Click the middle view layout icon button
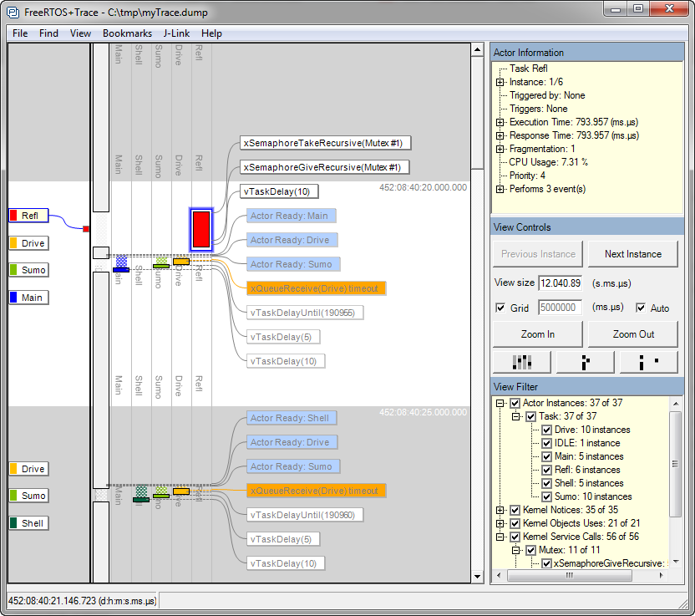 [585, 362]
